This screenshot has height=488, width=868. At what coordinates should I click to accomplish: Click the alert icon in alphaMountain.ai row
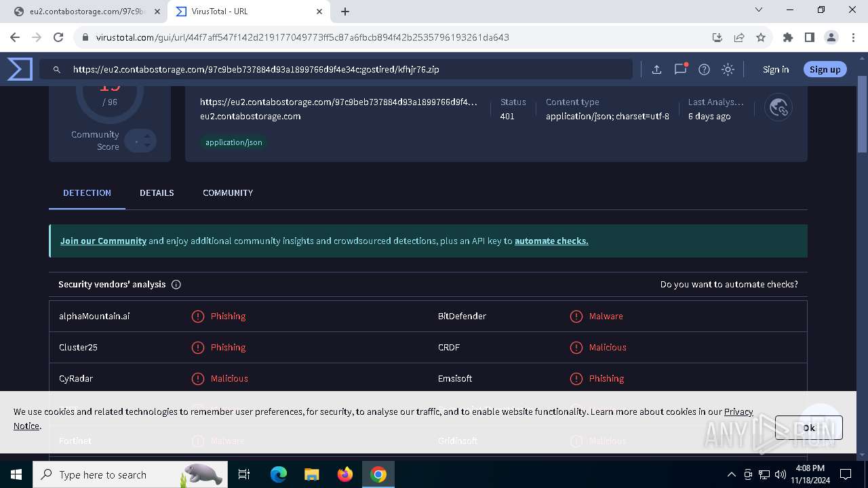tap(198, 317)
